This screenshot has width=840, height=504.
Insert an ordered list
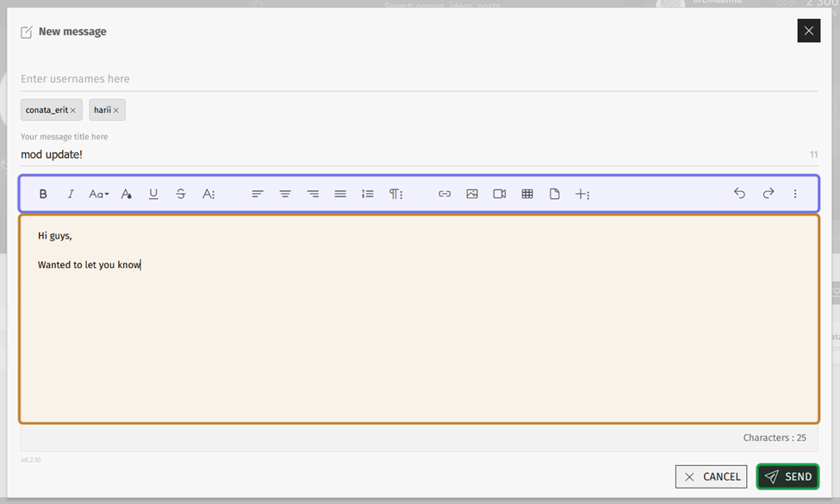[368, 194]
